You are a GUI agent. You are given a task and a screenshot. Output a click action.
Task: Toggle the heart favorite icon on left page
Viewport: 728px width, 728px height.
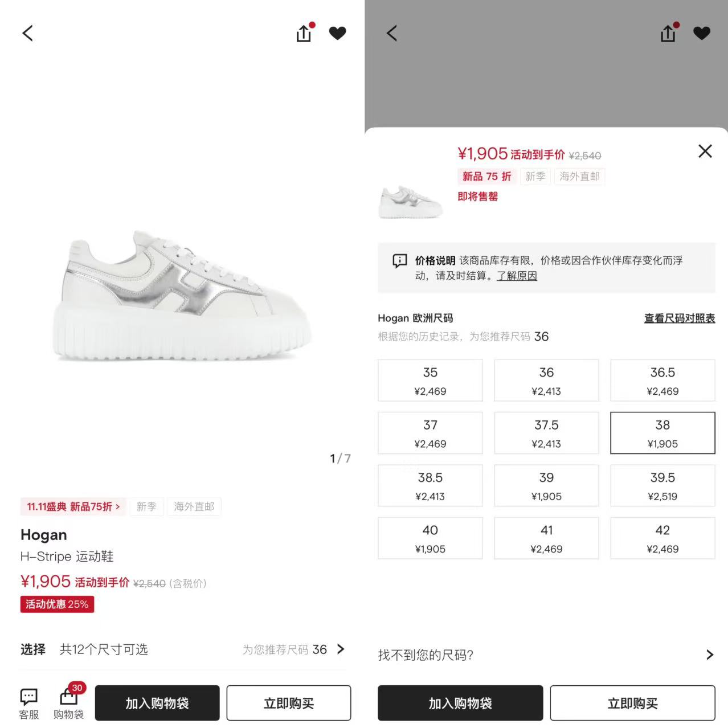tap(338, 33)
